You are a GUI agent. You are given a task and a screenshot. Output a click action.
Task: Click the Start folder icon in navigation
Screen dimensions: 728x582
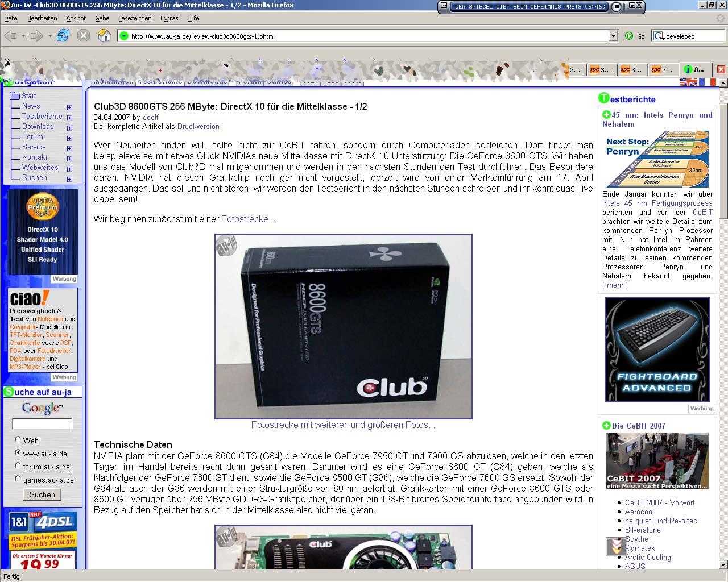pyautogui.click(x=15, y=96)
